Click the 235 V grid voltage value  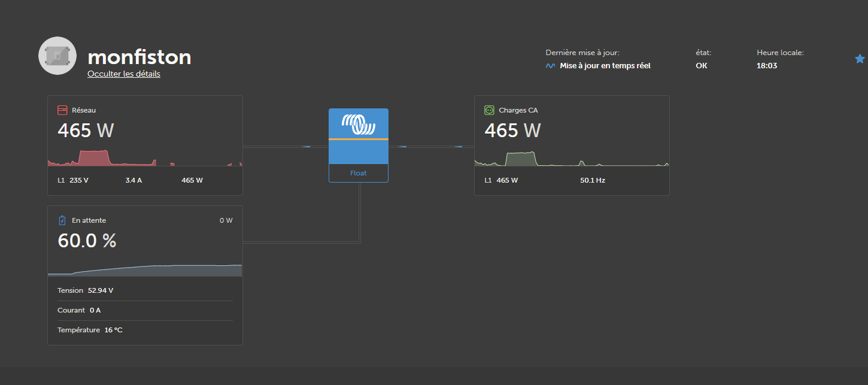[x=79, y=180]
